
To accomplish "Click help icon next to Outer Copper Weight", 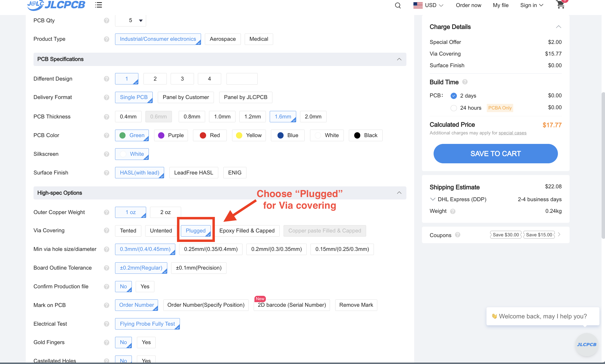I will point(107,212).
